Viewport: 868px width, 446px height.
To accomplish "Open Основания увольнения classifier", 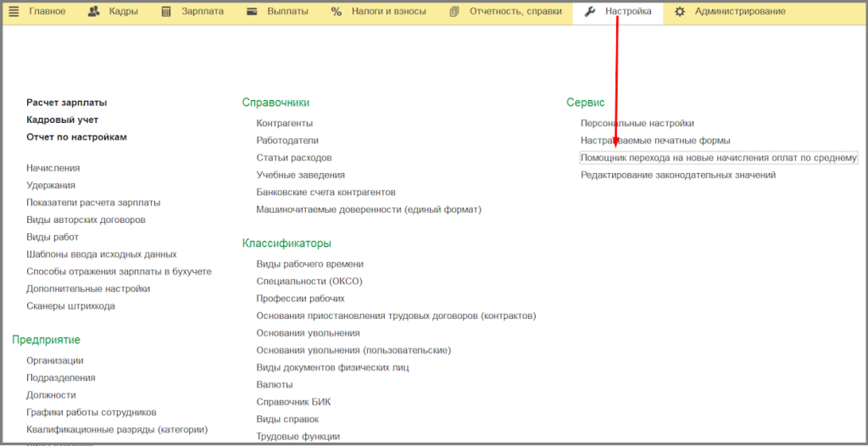I will pyautogui.click(x=309, y=333).
